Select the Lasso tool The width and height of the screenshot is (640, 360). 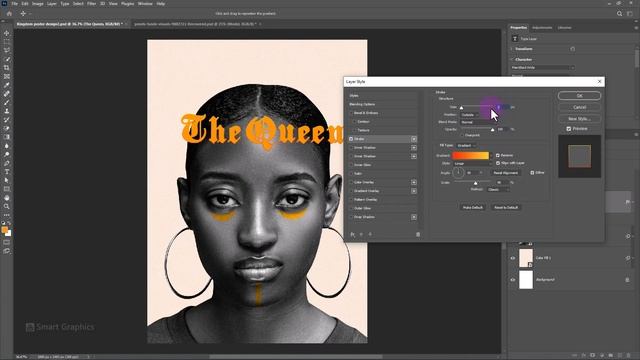click(x=7, y=50)
